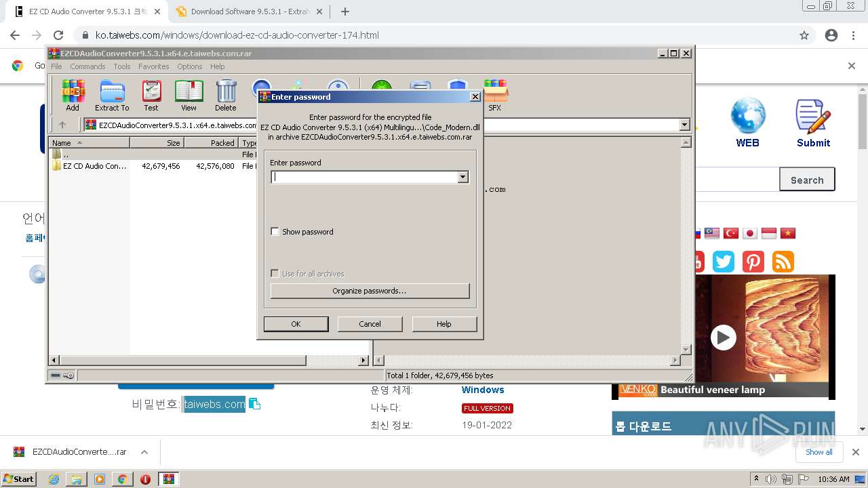
Task: Click the up-one-level arrow in WinRAR
Action: tap(62, 125)
